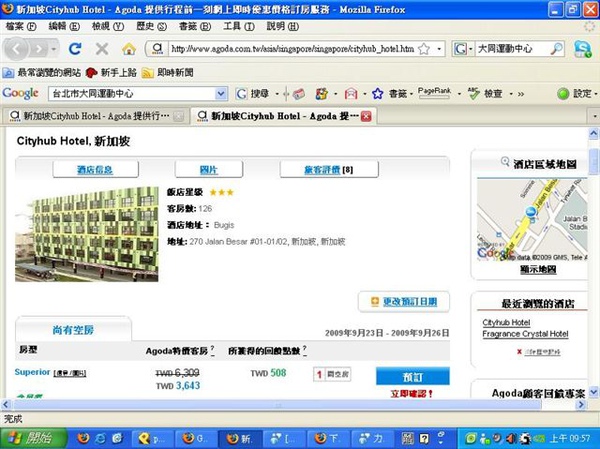Bookmark page with the star in address bar

pyautogui.click(x=424, y=49)
